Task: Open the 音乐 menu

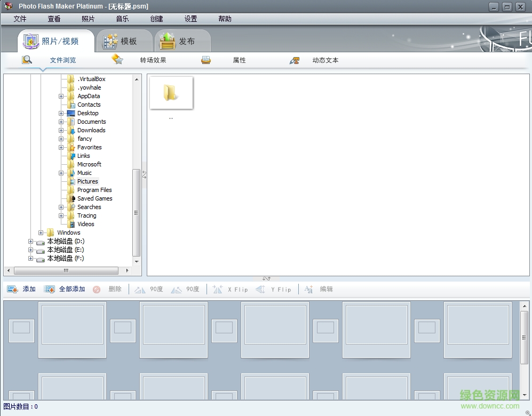Action: pyautogui.click(x=122, y=18)
